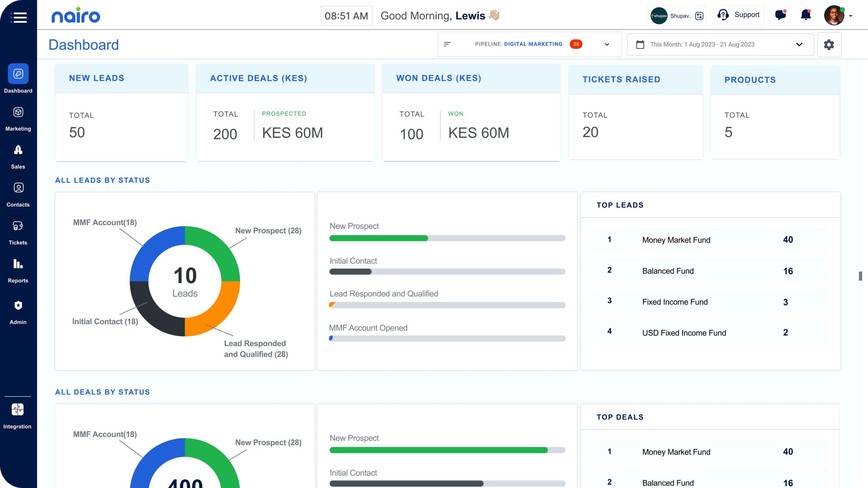
Task: Select Balanced Fund in Top Leads
Action: coord(710,271)
